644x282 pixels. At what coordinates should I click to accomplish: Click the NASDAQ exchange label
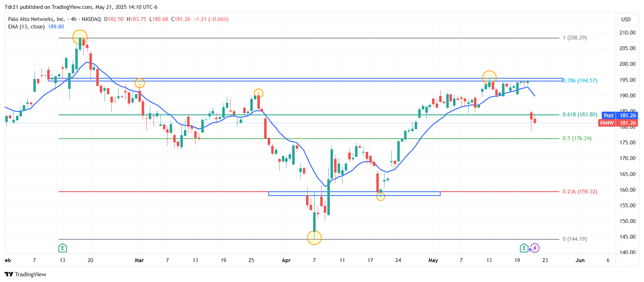91,19
